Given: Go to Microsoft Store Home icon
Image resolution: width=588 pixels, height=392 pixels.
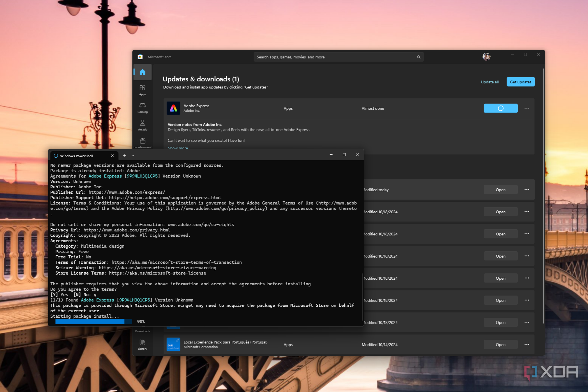Looking at the screenshot, I should [142, 72].
